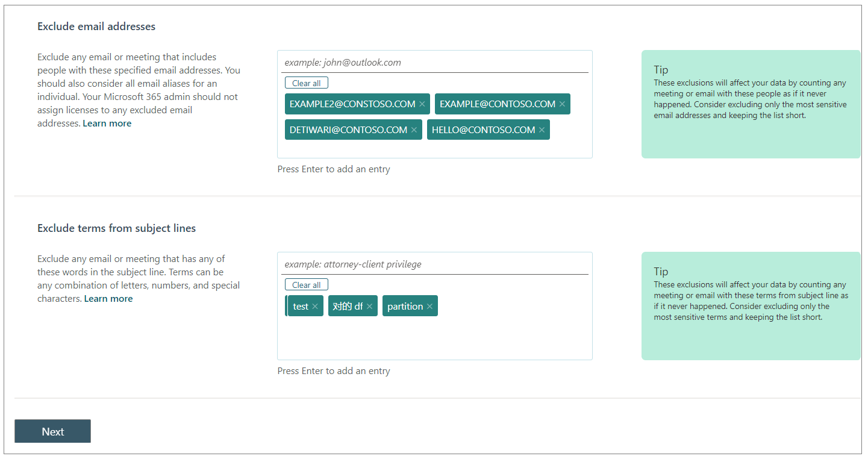This screenshot has width=868, height=459.
Task: Select the 'partition' chip label
Action: pos(405,307)
